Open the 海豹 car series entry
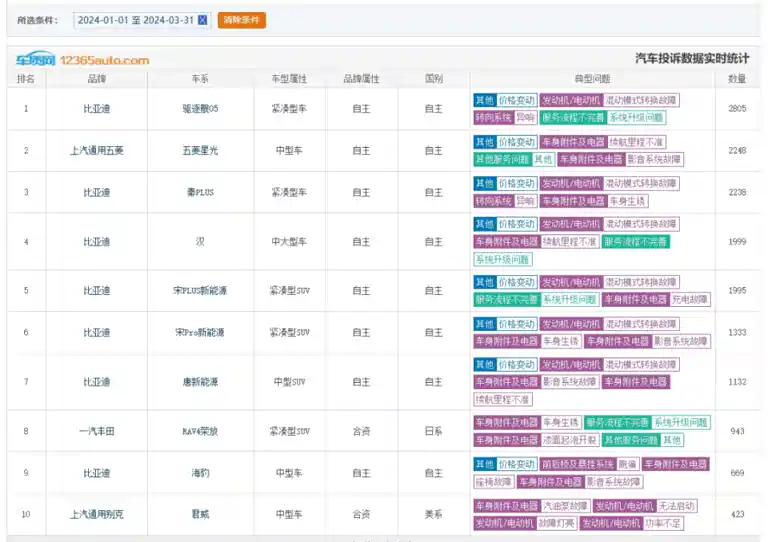This screenshot has width=768, height=542. pyautogui.click(x=200, y=473)
